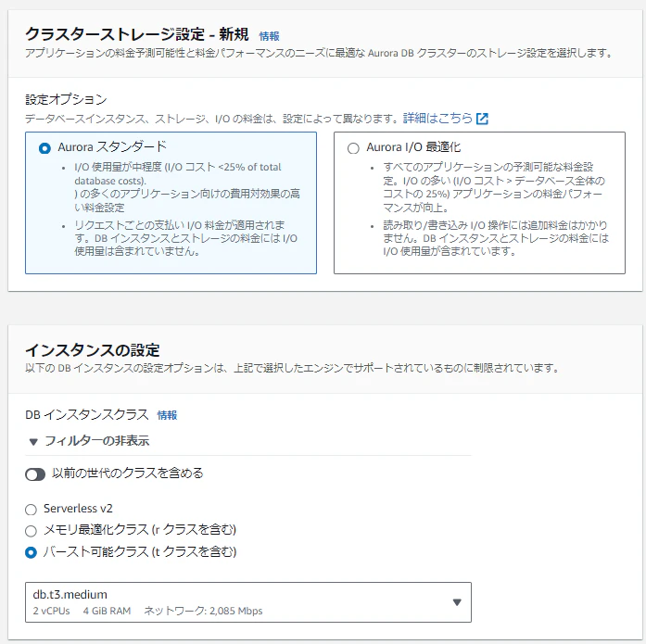
Task: Click the クラスターストレージ設定 - 新規 heading
Action: tap(137, 34)
